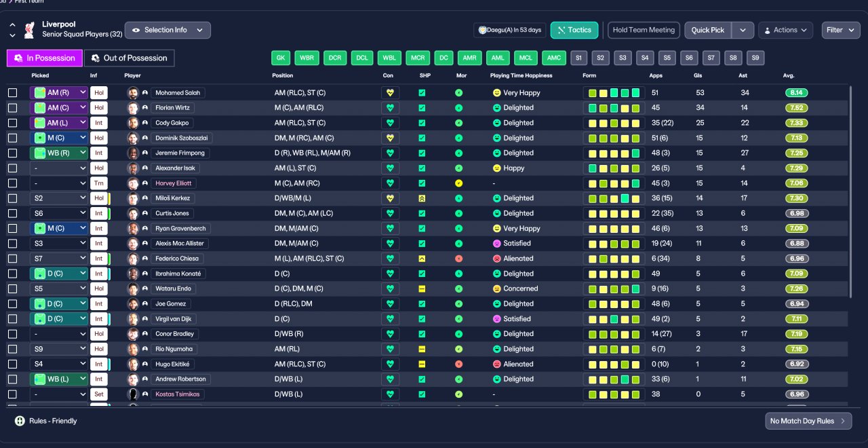Select the S1 substitute slot
The height and width of the screenshot is (448, 868).
coord(578,58)
